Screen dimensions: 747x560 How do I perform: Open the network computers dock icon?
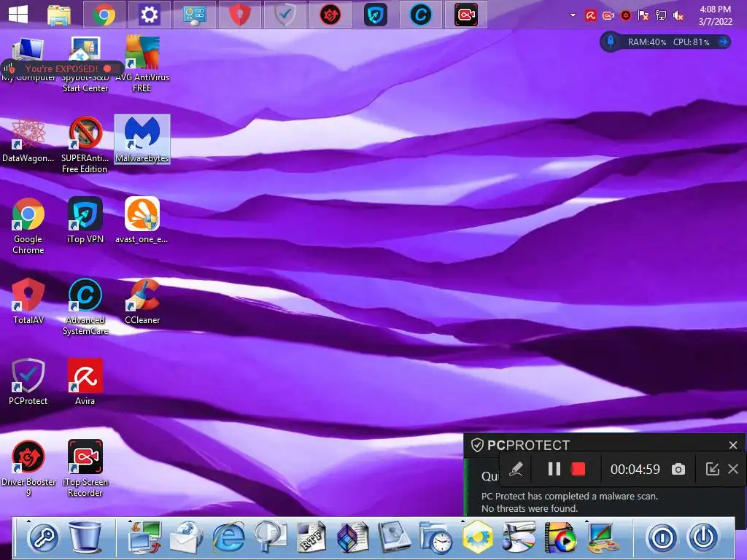coord(145,537)
